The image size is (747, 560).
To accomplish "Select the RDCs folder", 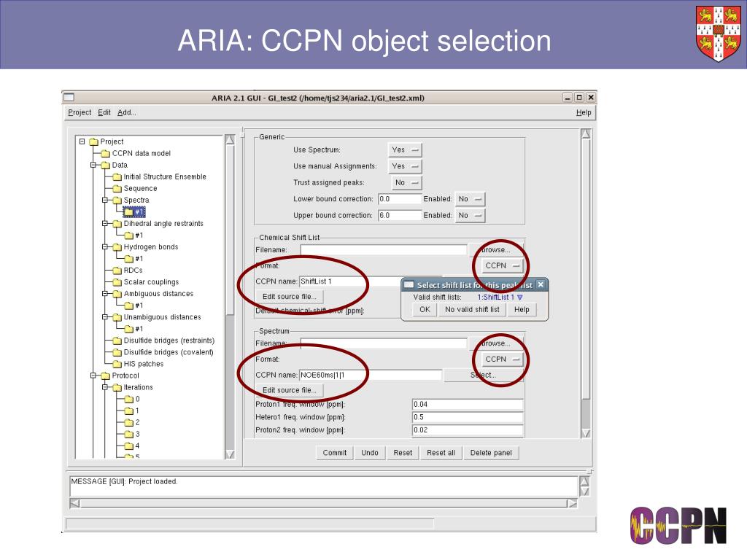I will coord(128,270).
